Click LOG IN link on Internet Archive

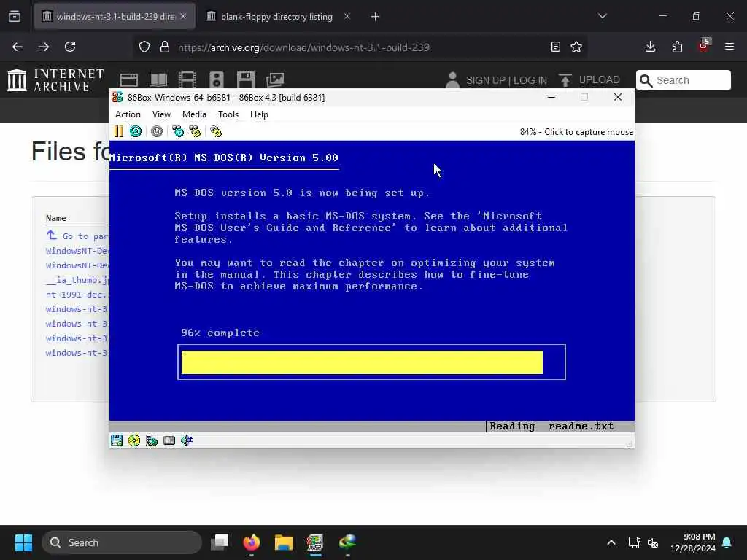tap(530, 80)
